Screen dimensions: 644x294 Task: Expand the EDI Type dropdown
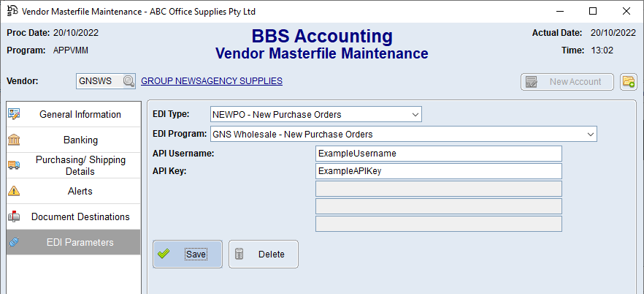pyautogui.click(x=415, y=115)
